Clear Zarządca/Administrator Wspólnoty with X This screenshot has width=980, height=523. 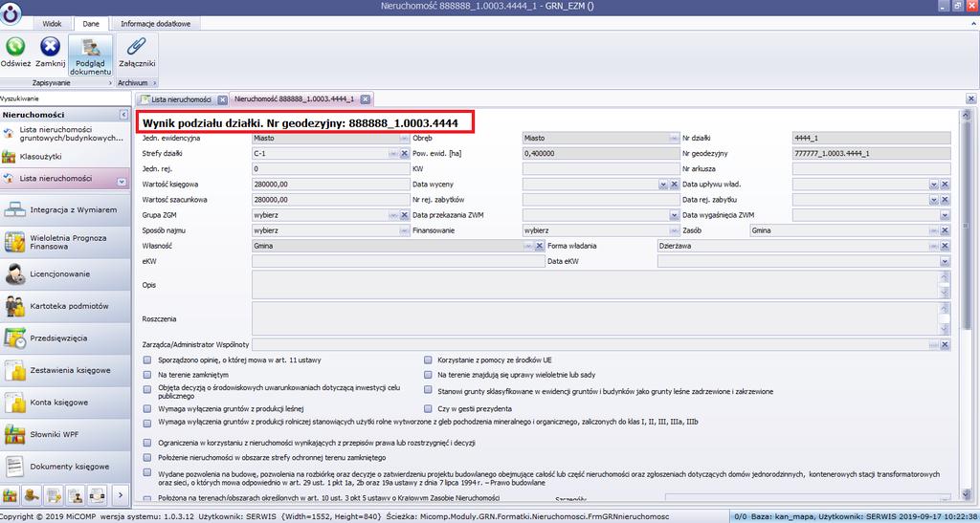click(945, 344)
